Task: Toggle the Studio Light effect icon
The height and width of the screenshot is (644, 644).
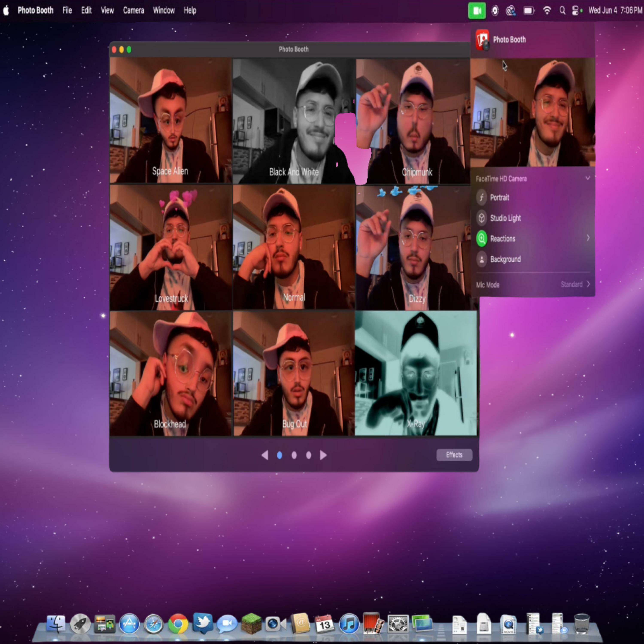Action: [x=481, y=218]
